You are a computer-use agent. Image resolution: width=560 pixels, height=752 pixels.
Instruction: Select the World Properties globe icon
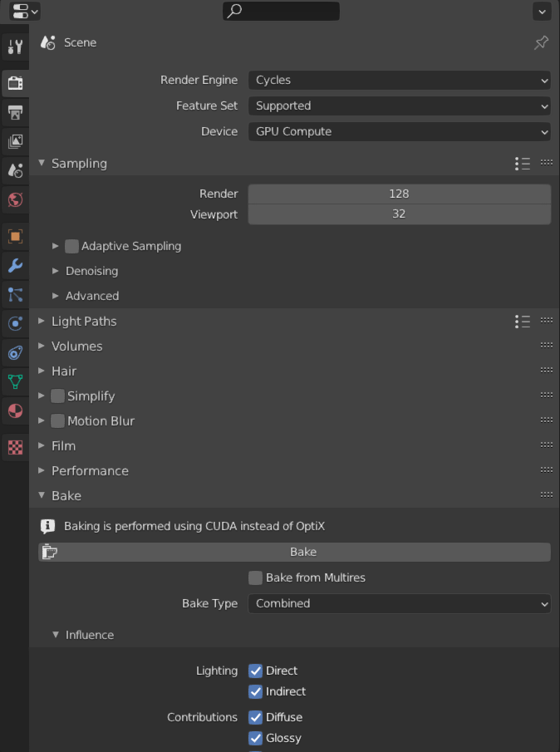[x=15, y=199]
